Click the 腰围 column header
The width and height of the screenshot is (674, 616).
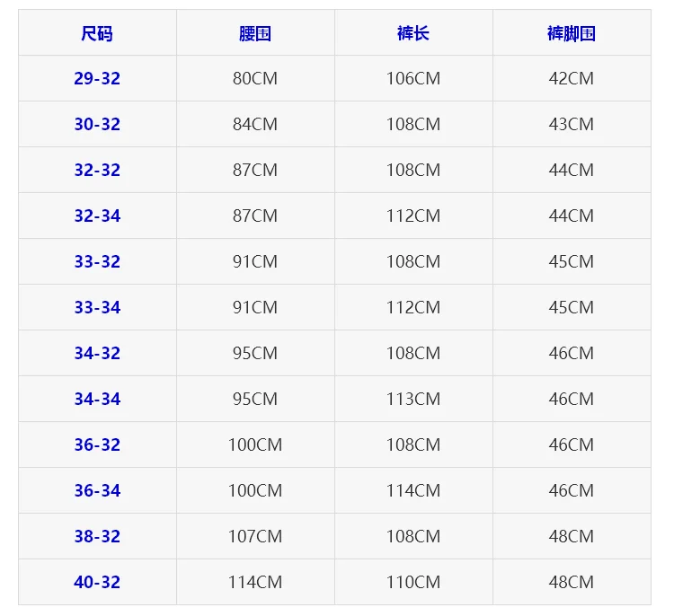(x=255, y=33)
